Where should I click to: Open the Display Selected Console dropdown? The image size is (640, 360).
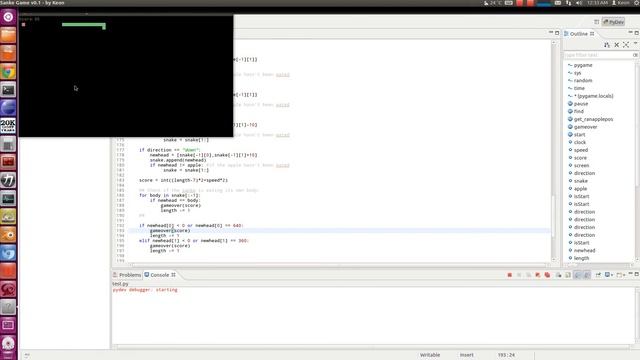tap(609, 275)
